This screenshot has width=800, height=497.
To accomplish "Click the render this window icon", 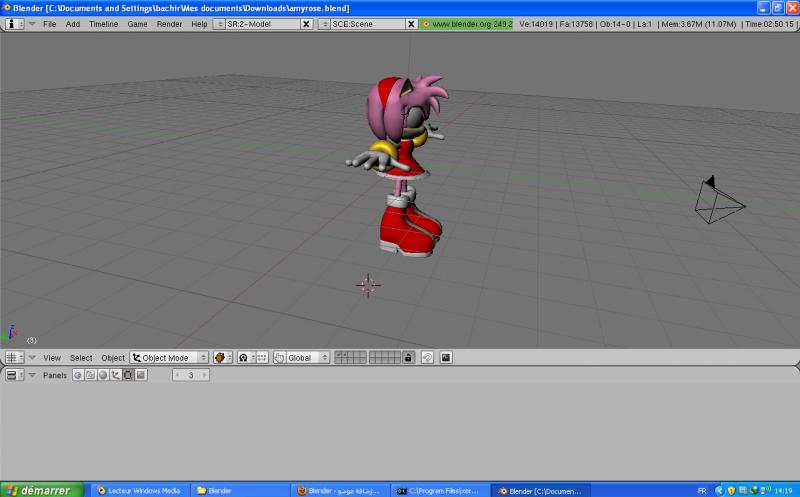I will tap(446, 358).
